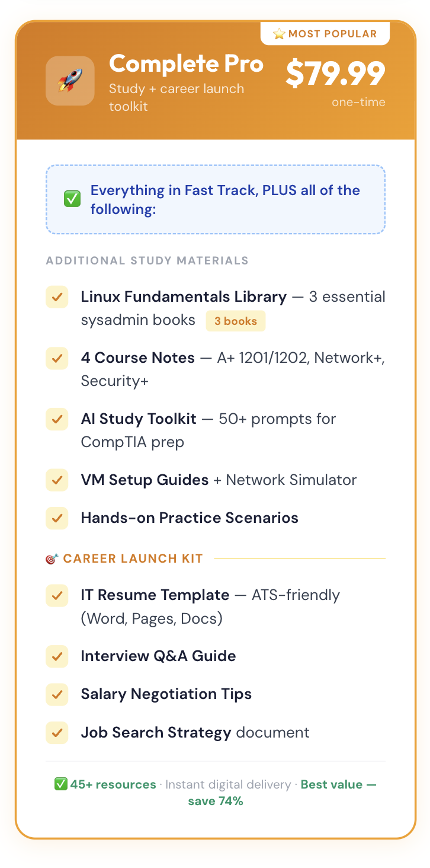This screenshot has height=868, width=430.
Task: Click the $79.99 price
Action: [x=335, y=74]
